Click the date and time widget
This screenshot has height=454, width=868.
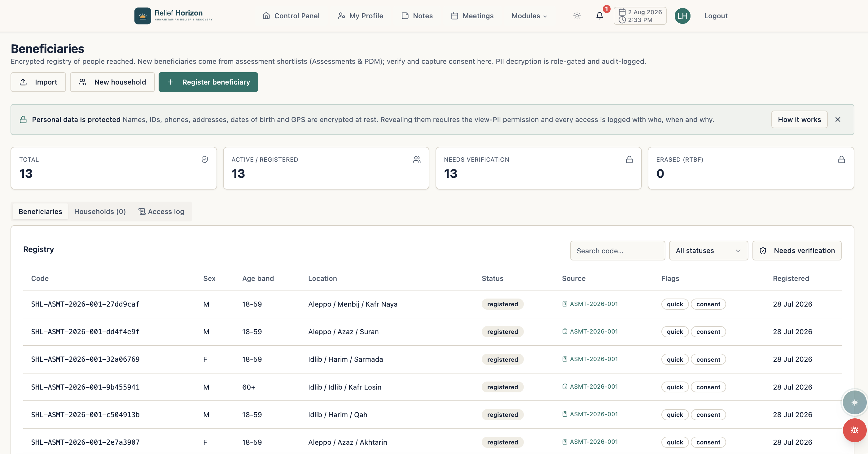[x=640, y=16]
